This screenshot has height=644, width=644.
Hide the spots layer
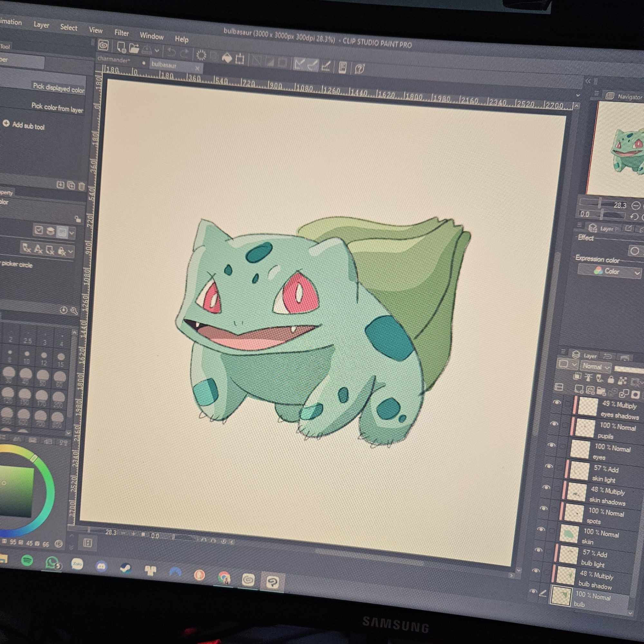(543, 508)
